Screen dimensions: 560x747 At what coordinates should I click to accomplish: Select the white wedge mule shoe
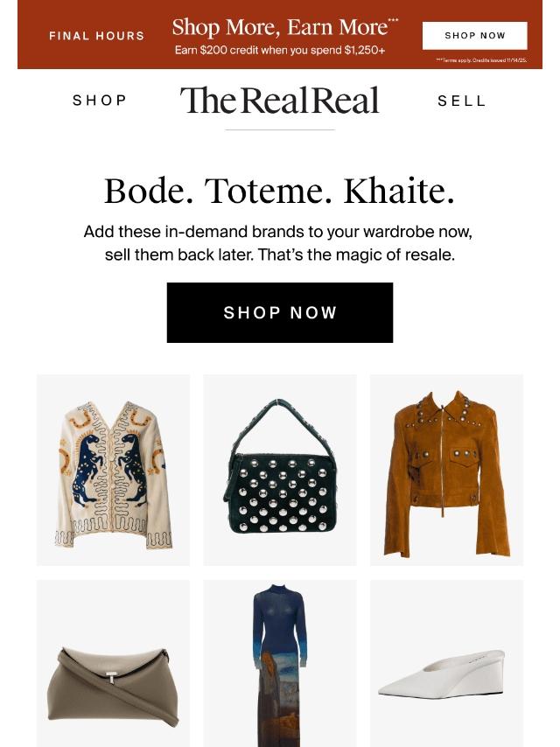(x=446, y=663)
